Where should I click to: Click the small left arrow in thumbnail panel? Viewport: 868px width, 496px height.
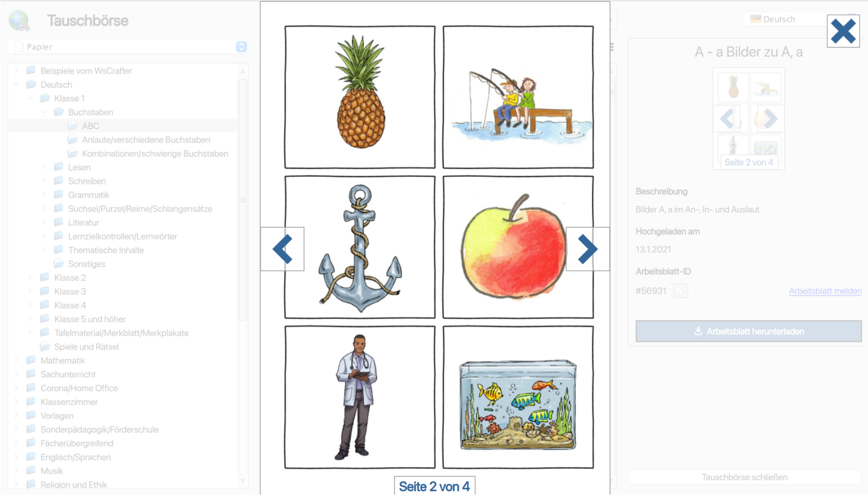tap(728, 119)
